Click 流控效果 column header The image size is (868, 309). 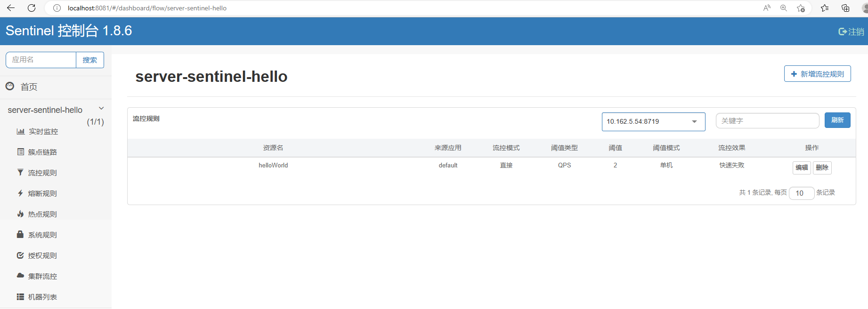click(732, 148)
